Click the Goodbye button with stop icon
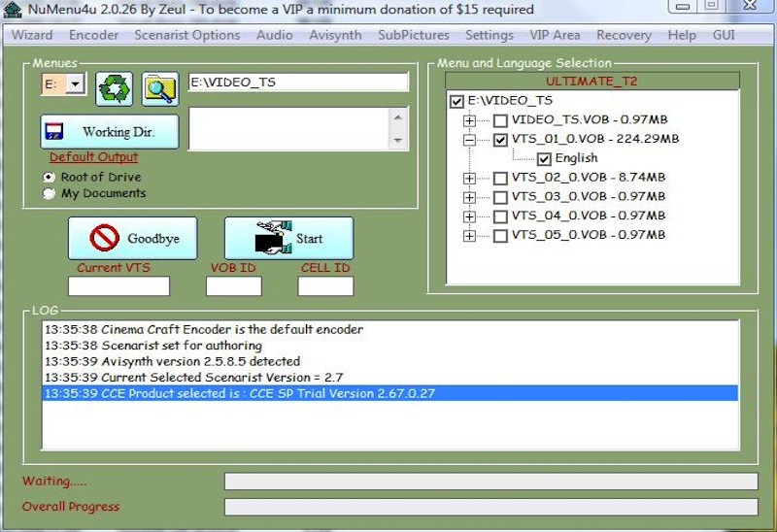Image resolution: width=777 pixels, height=532 pixels. [x=131, y=238]
